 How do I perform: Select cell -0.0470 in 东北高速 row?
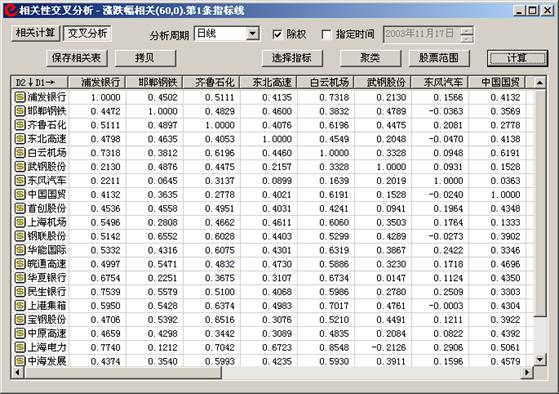coord(440,139)
